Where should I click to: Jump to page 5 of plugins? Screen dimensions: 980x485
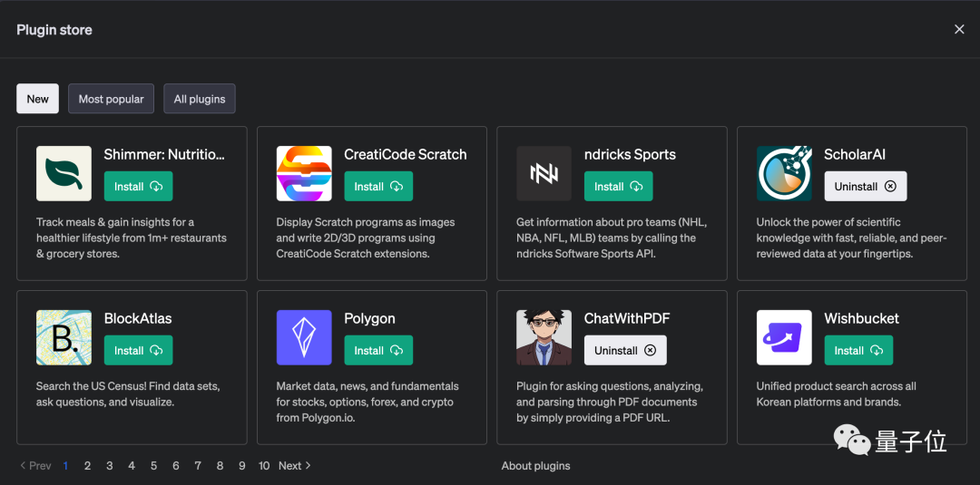pyautogui.click(x=153, y=466)
